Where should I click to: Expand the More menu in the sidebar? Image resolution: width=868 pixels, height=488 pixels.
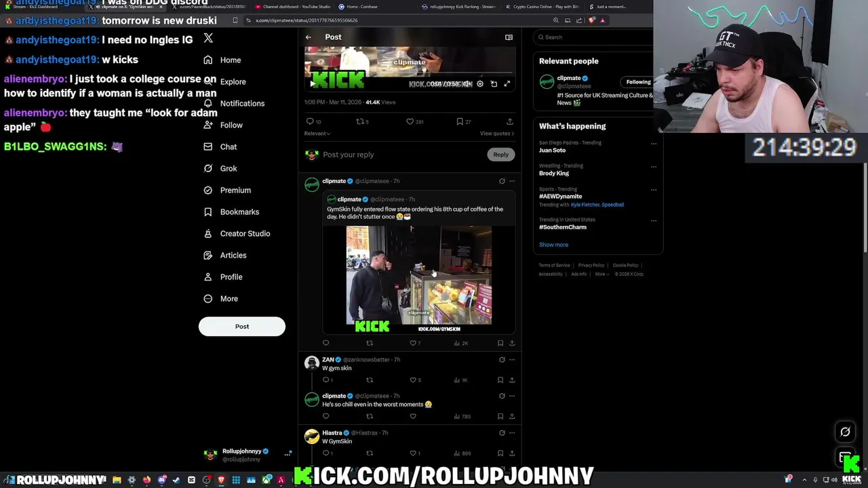click(x=221, y=298)
